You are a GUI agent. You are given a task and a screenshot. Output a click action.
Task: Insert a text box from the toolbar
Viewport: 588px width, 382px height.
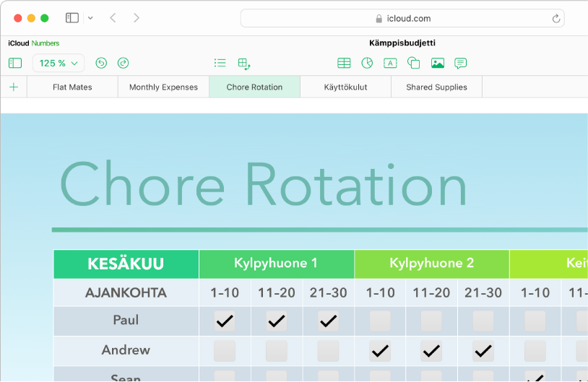coord(390,64)
